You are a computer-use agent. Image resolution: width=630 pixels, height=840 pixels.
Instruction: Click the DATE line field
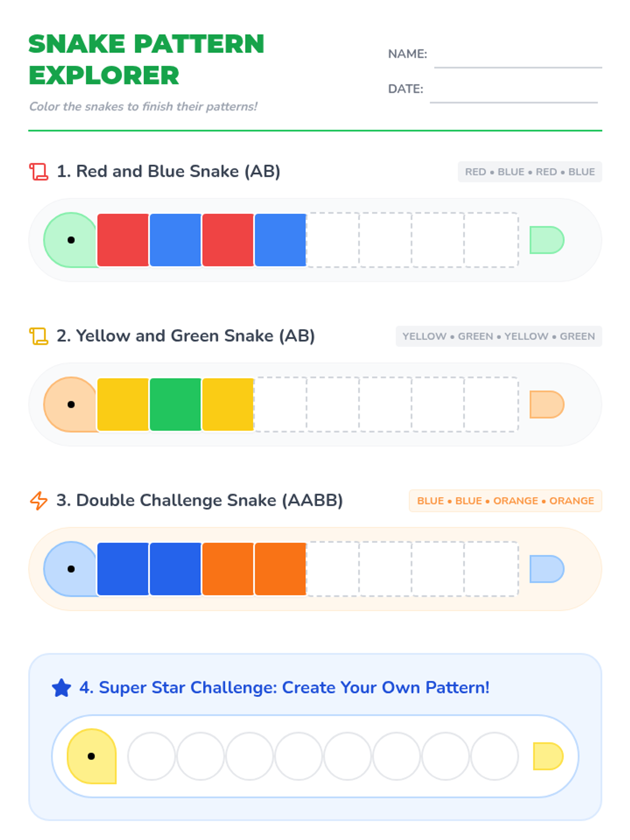(513, 93)
